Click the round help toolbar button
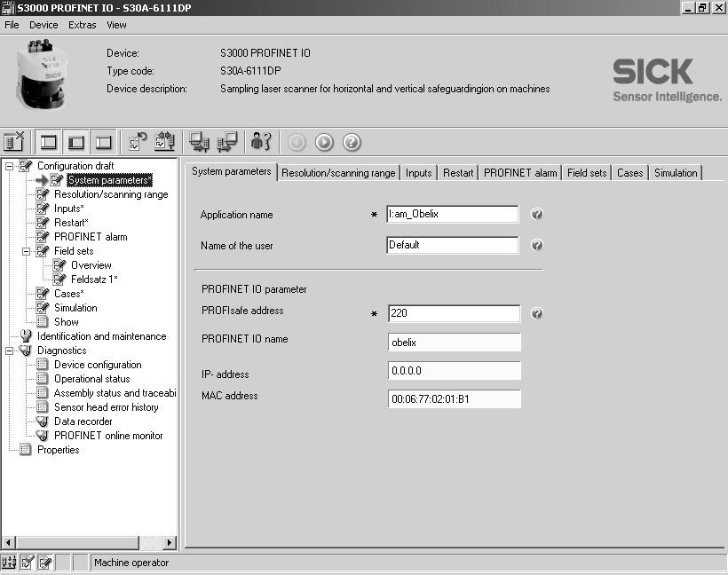The image size is (728, 575). point(352,143)
